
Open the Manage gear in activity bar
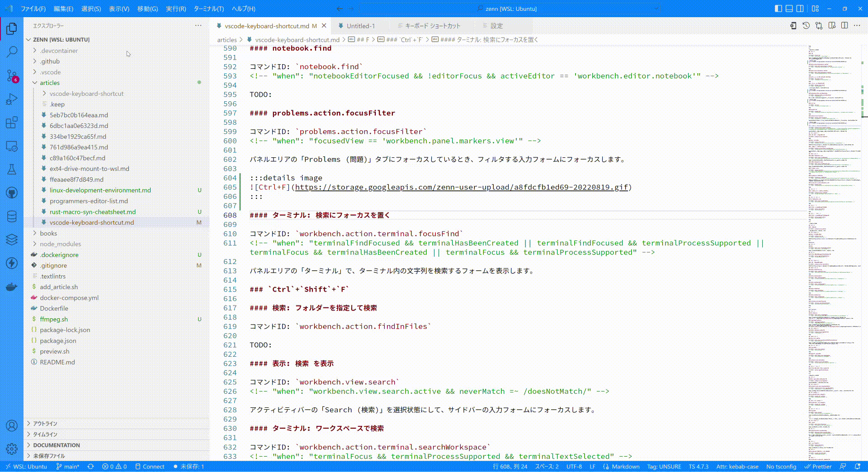(x=12, y=448)
